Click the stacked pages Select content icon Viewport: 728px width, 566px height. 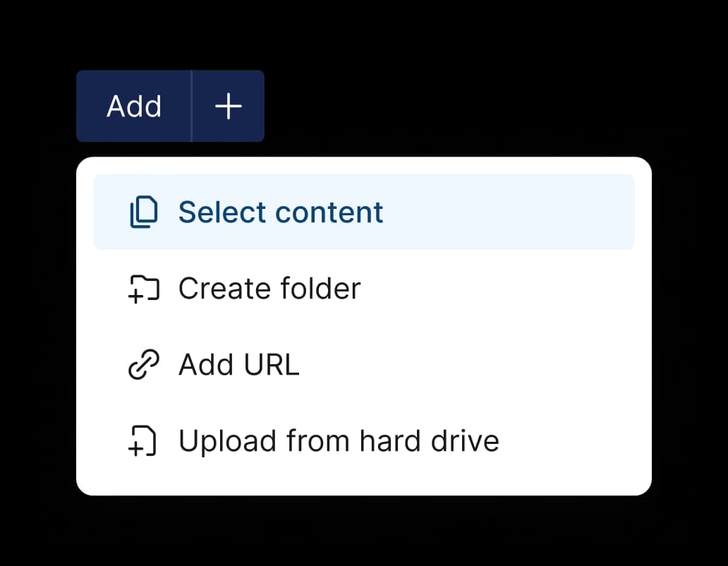click(144, 212)
